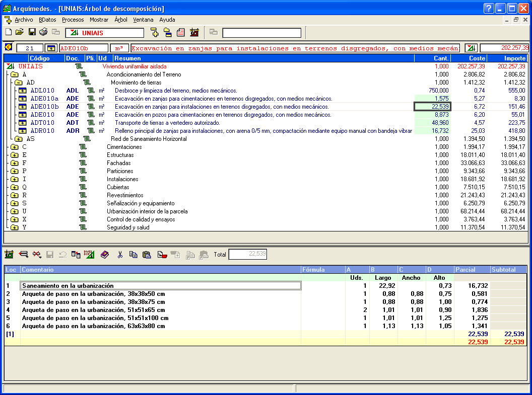Open the Mostrar menu
Screen dimensions: 532x395
pos(99,20)
